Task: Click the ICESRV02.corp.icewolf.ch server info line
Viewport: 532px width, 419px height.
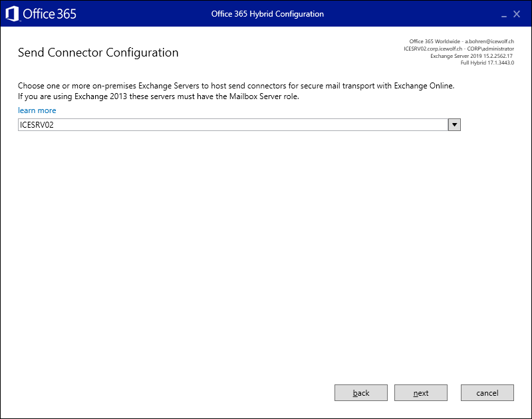Action: tap(459, 49)
